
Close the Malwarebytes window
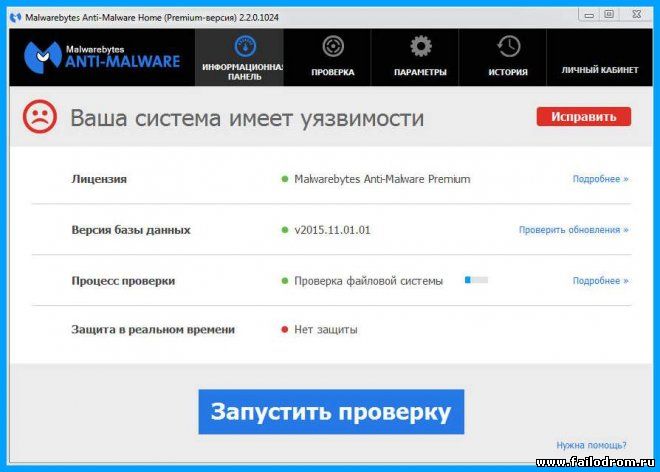pos(637,14)
